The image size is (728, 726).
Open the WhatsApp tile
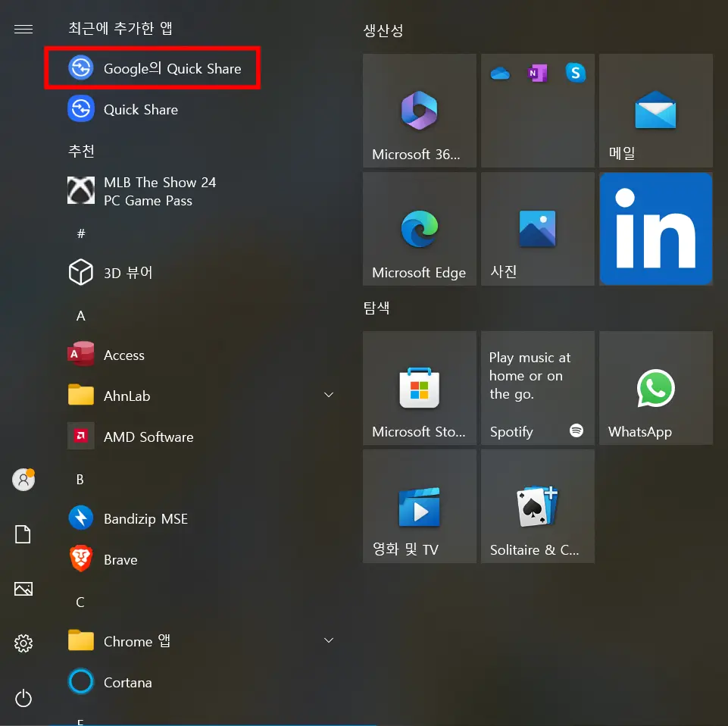[x=655, y=388]
